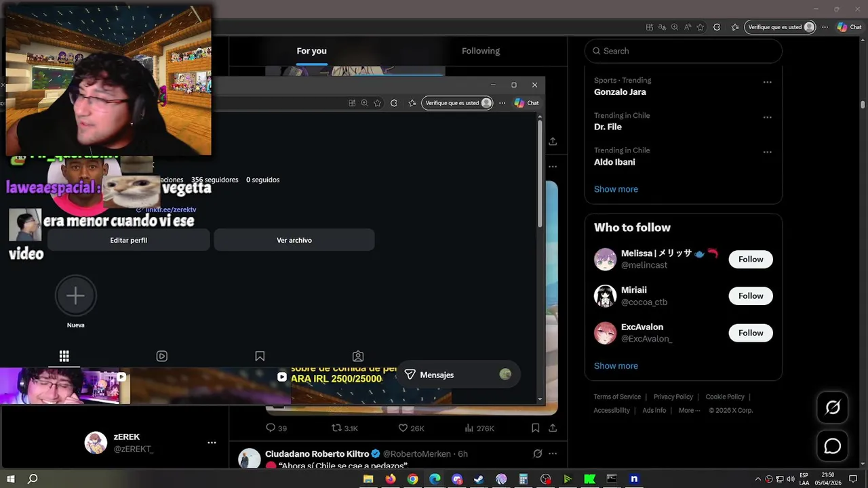Open more options for Aldo Ibani trend

pyautogui.click(x=767, y=152)
